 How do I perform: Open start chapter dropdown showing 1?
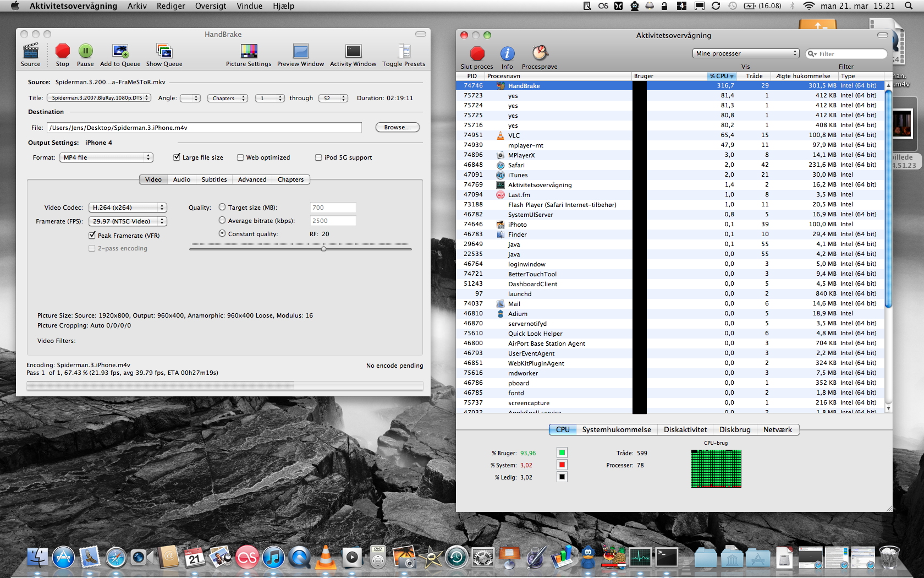[x=270, y=98]
